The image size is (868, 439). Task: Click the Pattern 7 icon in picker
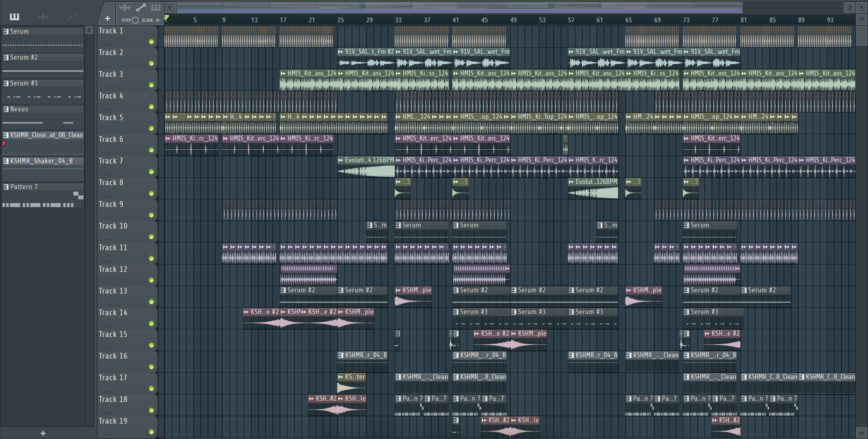(x=6, y=187)
